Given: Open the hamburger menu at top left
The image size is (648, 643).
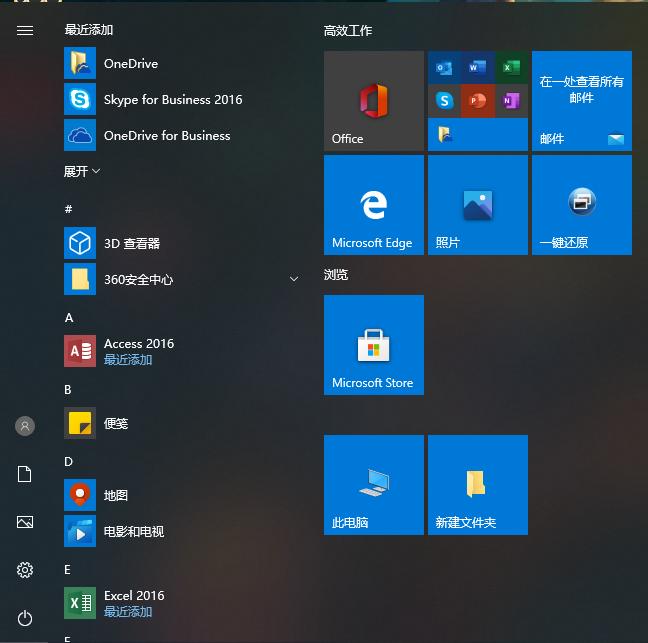Looking at the screenshot, I should click(25, 31).
